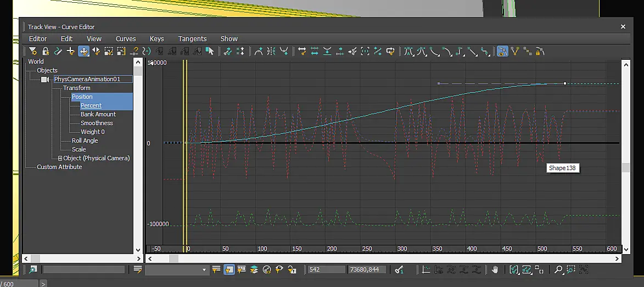Select the Pan hand tool
Image resolution: width=644 pixels, height=287 pixels.
[495, 269]
